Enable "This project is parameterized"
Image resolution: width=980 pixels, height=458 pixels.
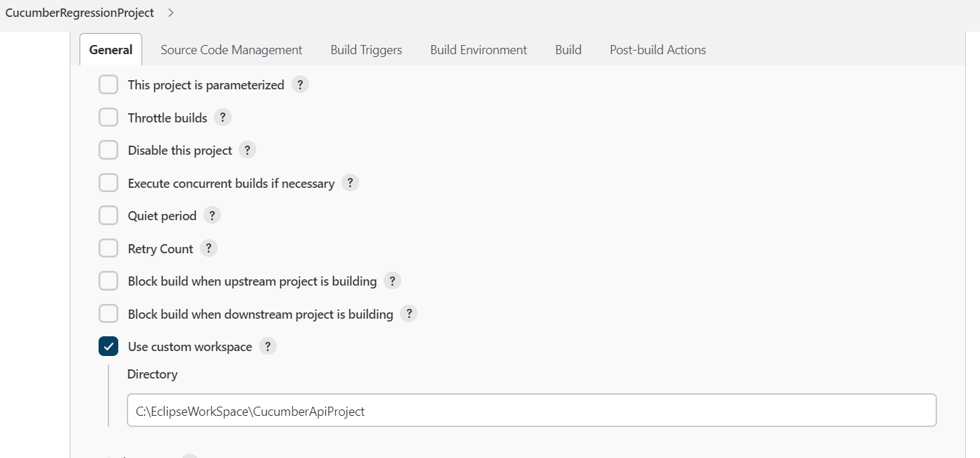tap(108, 84)
